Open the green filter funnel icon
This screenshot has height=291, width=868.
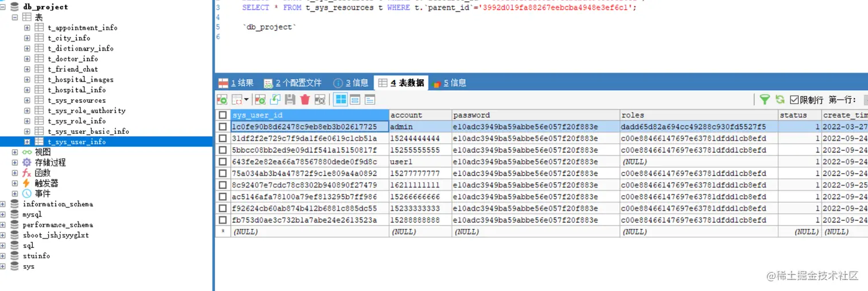pos(765,99)
